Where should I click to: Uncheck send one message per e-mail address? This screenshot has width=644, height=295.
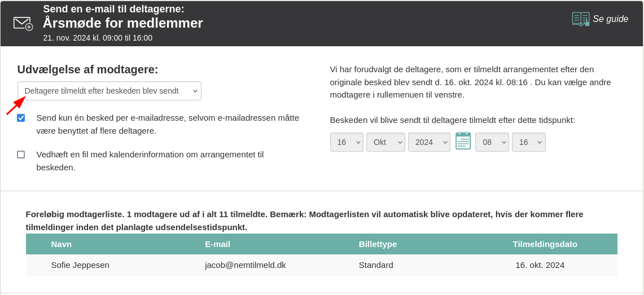(x=21, y=118)
